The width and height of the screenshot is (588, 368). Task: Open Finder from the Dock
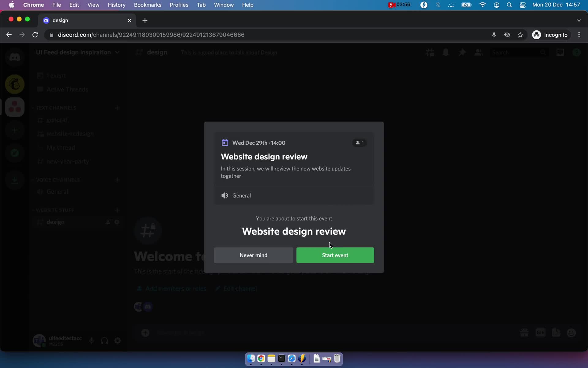251,358
